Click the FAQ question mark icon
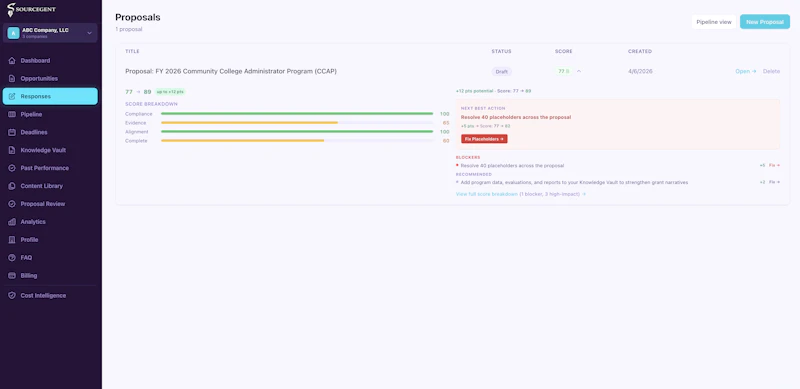The height and width of the screenshot is (389, 800). pyautogui.click(x=12, y=257)
